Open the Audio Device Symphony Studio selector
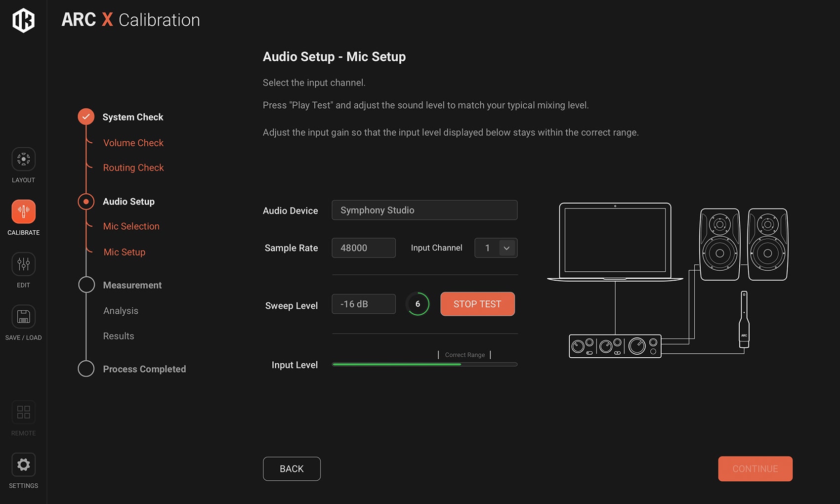 [424, 210]
